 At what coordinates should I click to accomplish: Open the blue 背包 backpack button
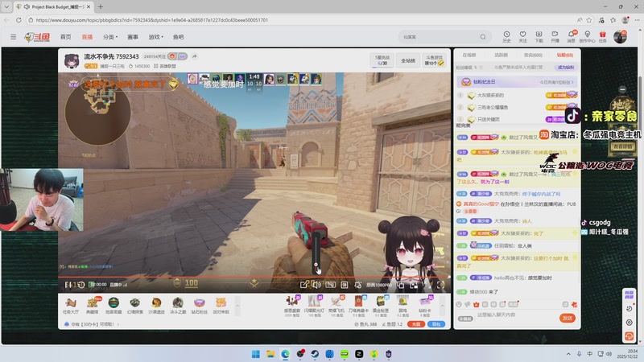pos(436,324)
